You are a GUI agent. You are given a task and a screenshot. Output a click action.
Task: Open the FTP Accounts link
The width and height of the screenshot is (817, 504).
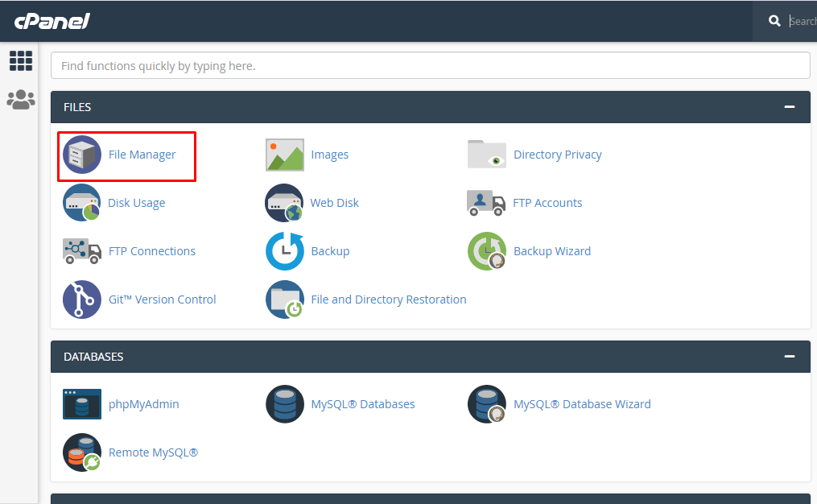point(547,203)
